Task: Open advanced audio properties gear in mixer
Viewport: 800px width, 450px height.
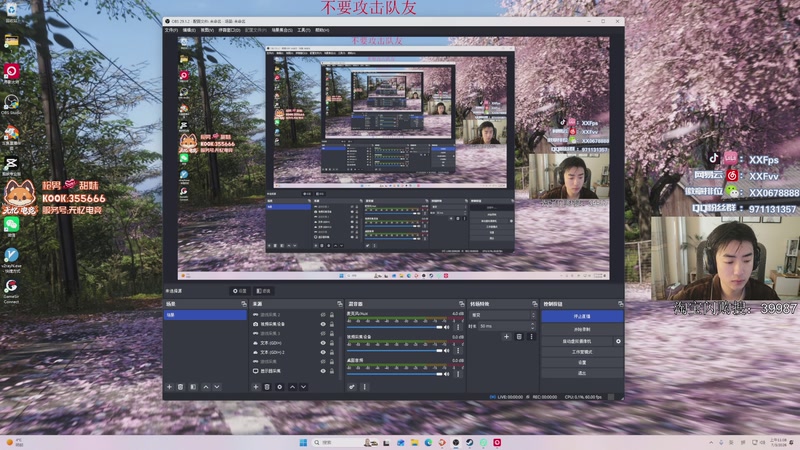Action: tap(352, 387)
